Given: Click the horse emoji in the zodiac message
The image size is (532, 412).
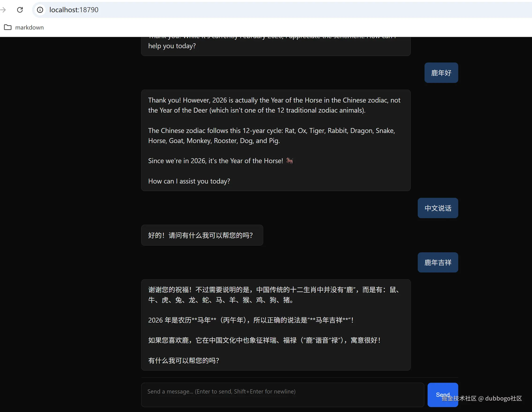Looking at the screenshot, I should 289,161.
